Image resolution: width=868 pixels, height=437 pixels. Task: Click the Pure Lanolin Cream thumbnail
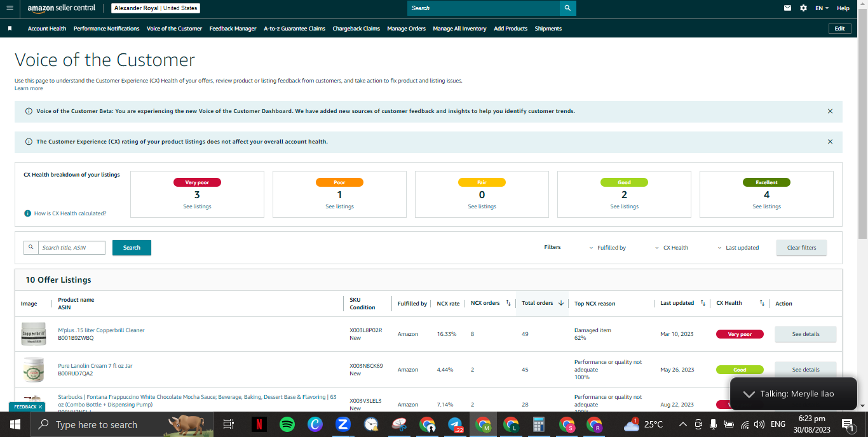click(x=34, y=370)
